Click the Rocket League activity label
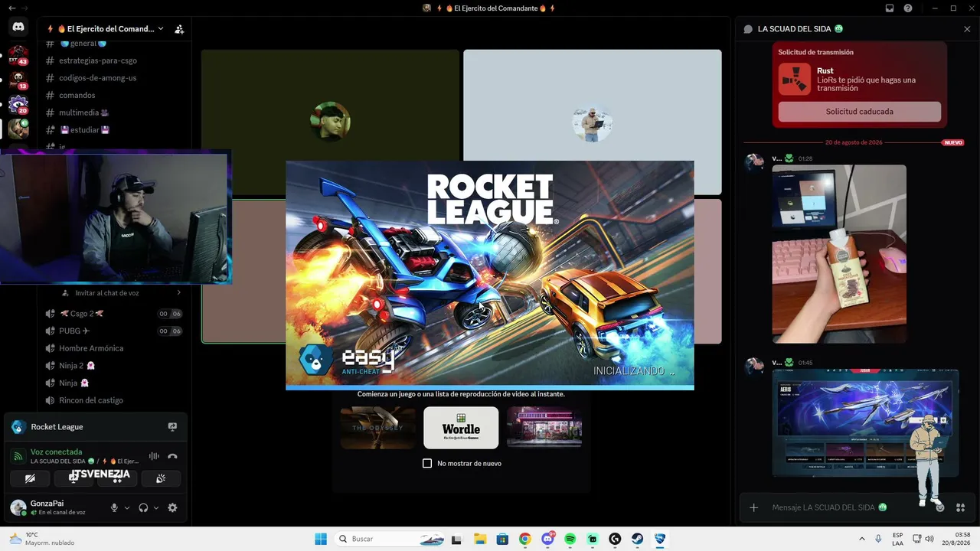 pyautogui.click(x=57, y=427)
